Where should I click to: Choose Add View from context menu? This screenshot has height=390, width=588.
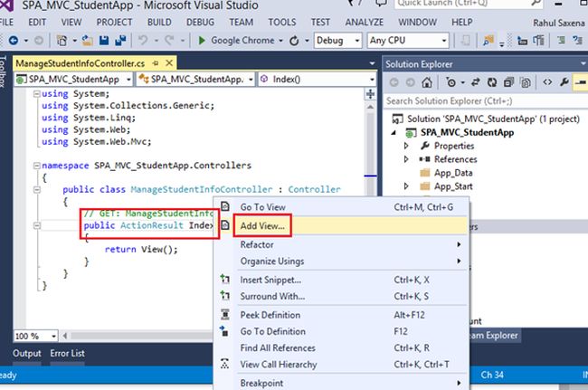(x=262, y=225)
